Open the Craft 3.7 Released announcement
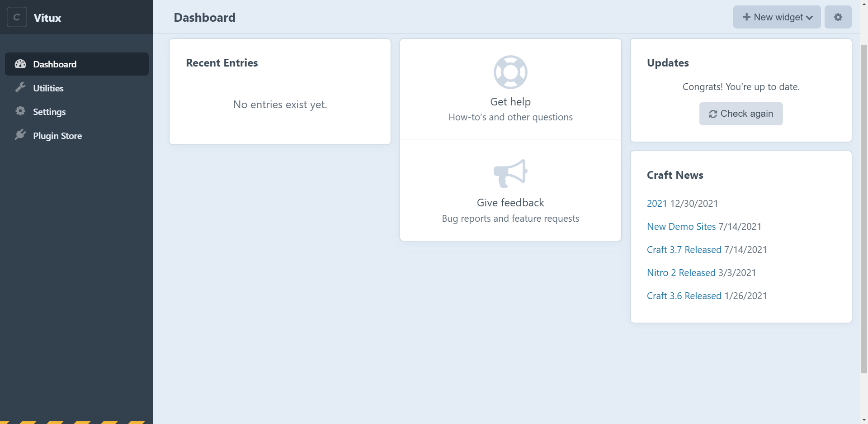868x424 pixels. (x=684, y=249)
